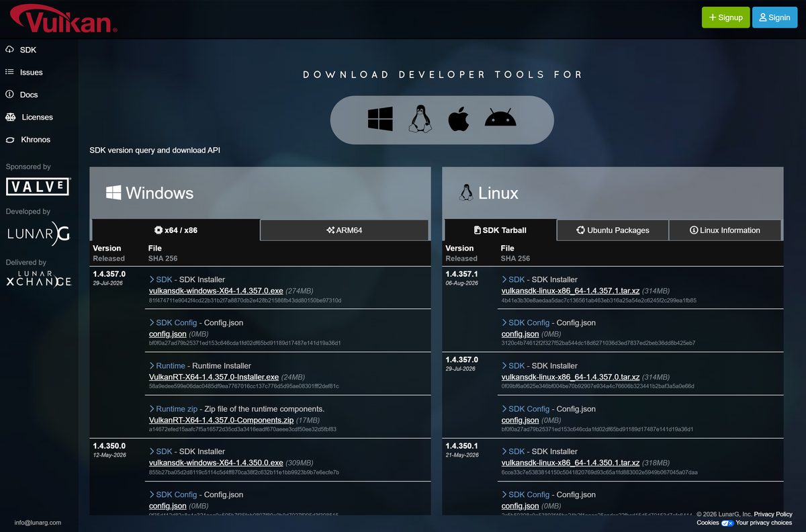Viewport: 806px width, 532px height.
Task: Select the Windows platform icon
Action: (380, 120)
